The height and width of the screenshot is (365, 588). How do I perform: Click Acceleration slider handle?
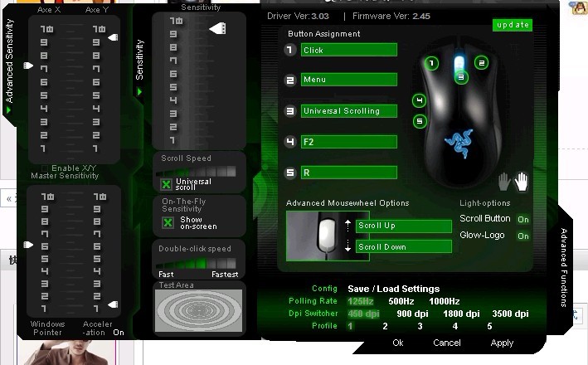pyautogui.click(x=113, y=304)
